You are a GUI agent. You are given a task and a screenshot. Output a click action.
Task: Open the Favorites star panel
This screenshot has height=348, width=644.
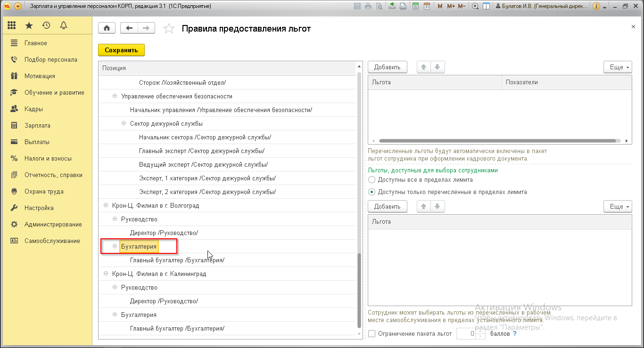click(29, 25)
